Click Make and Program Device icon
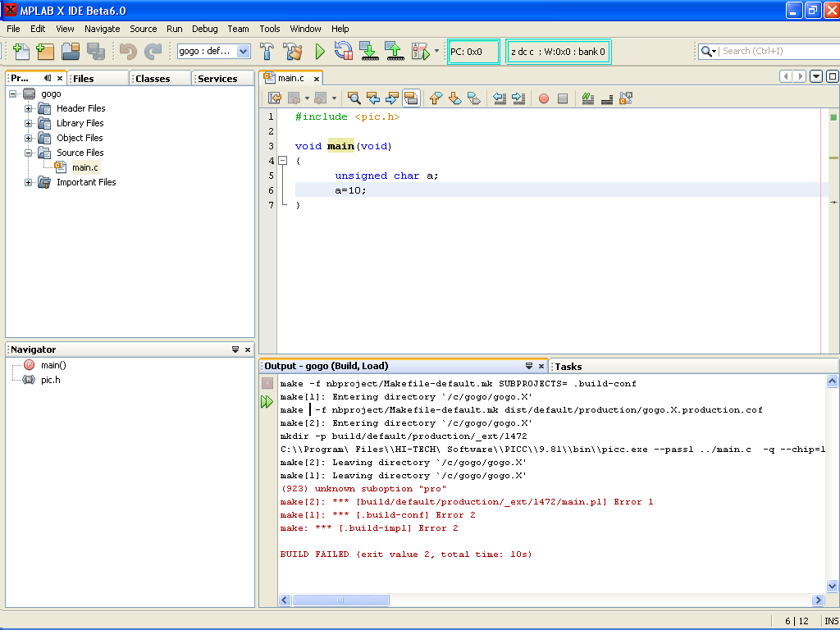Viewport: 840px width, 630px height. click(368, 52)
